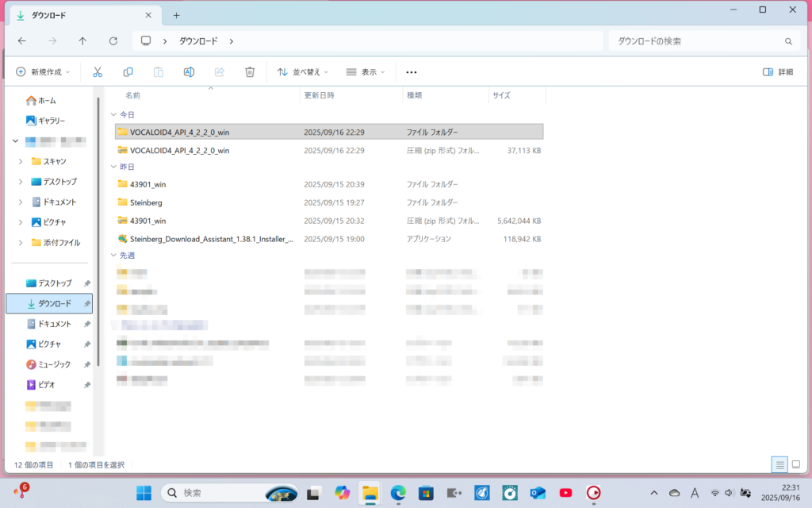Screen dimensions: 812x508
Task: Open the See more ellipsis menu
Action: (411, 71)
